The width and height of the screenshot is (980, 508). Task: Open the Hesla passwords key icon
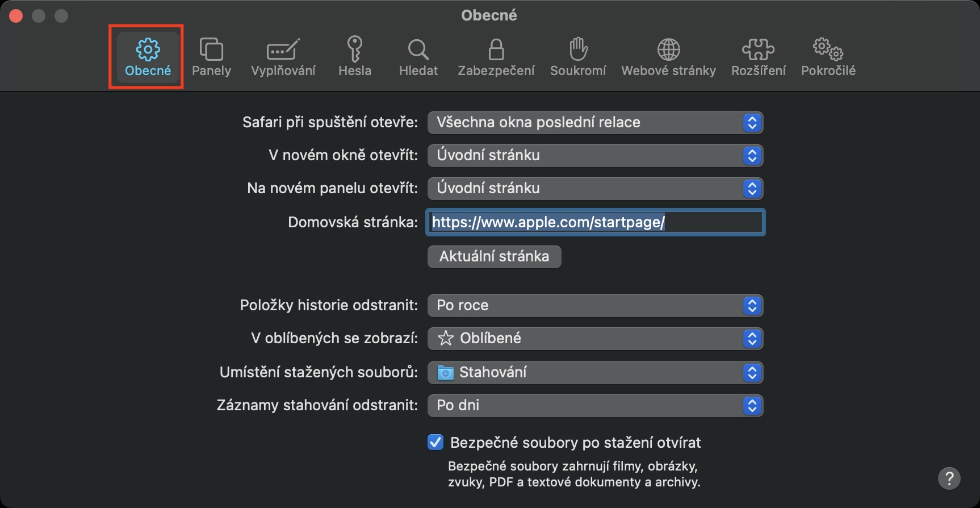click(x=355, y=57)
